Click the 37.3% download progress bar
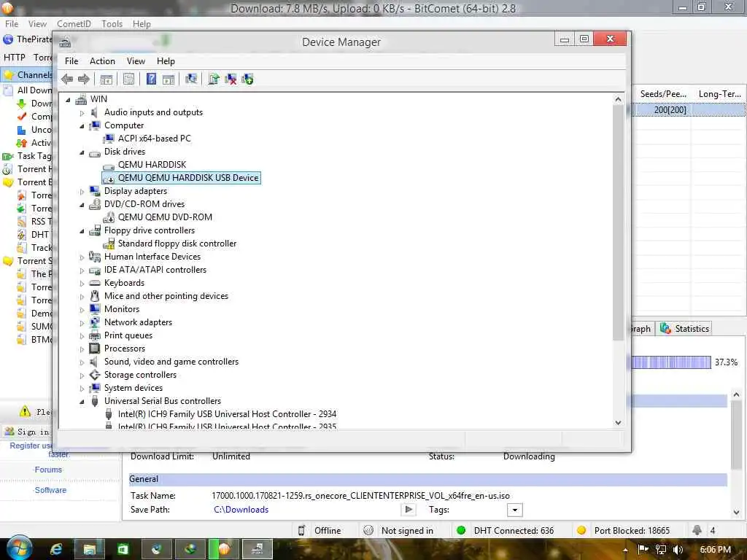Viewport: 747px width, 560px height. [671, 362]
